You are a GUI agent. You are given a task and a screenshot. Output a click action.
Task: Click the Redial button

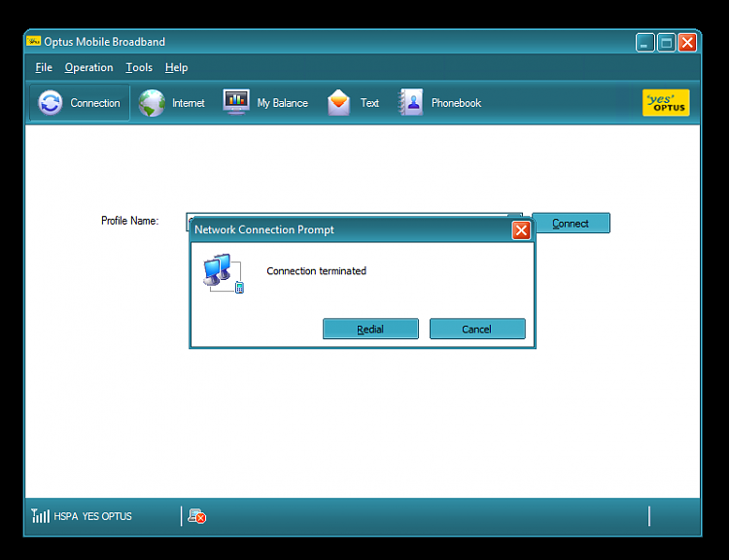point(370,329)
